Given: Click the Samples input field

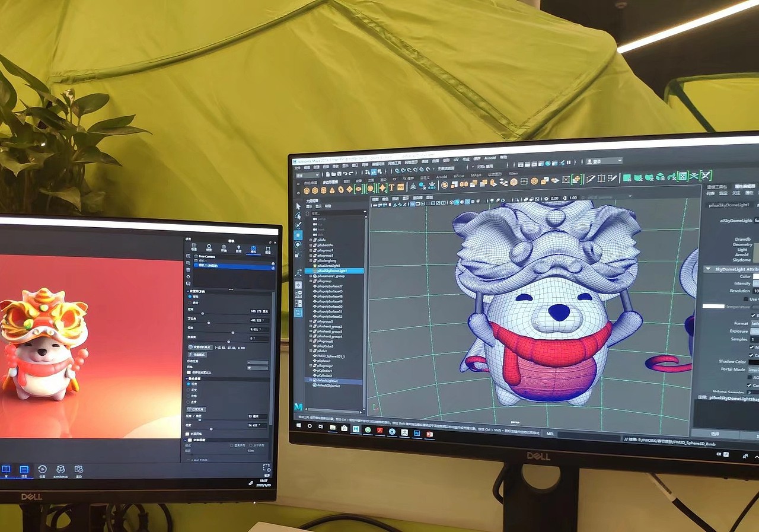Looking at the screenshot, I should (755, 339).
